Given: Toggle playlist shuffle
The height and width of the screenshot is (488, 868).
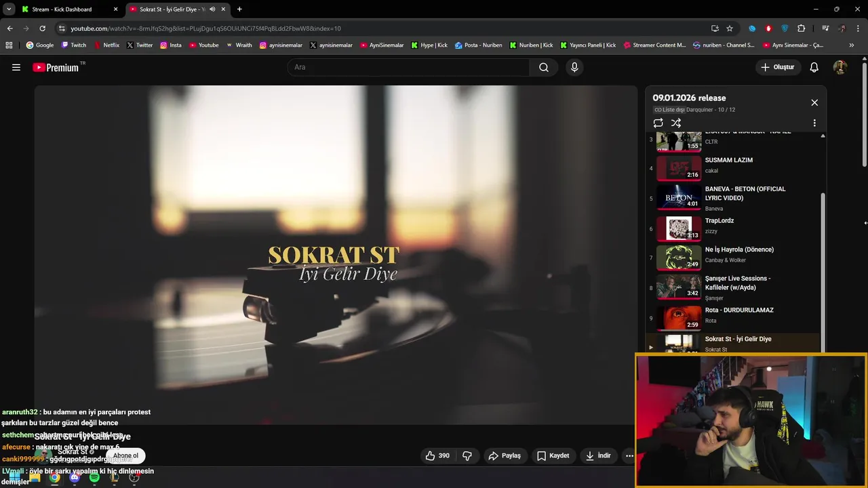Looking at the screenshot, I should pyautogui.click(x=676, y=123).
